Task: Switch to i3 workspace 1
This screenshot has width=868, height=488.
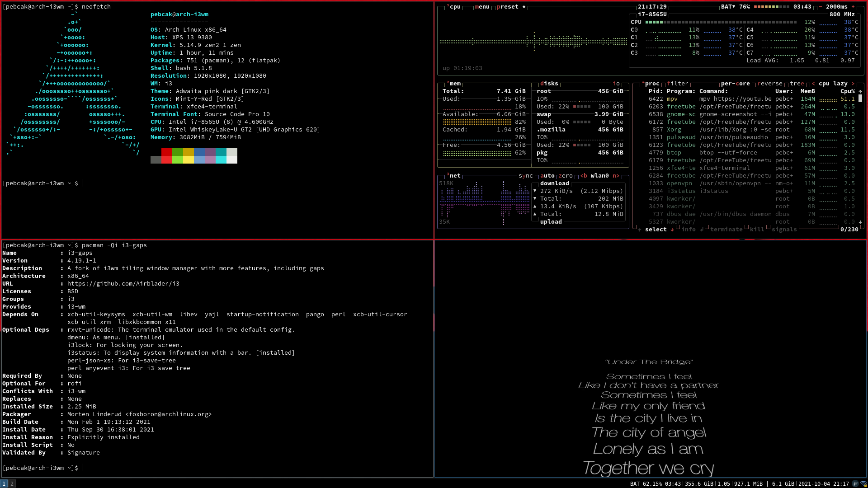Action: click(x=4, y=483)
